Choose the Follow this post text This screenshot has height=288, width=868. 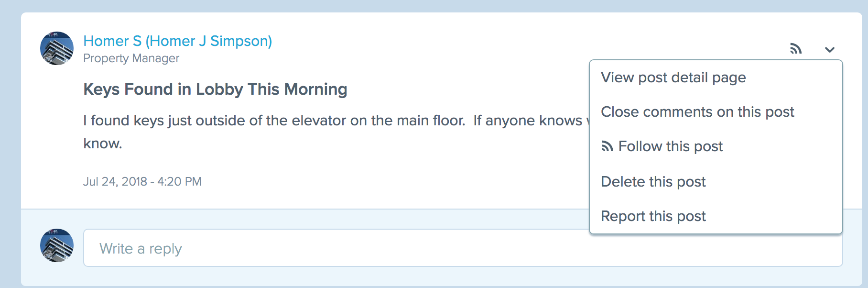click(670, 146)
